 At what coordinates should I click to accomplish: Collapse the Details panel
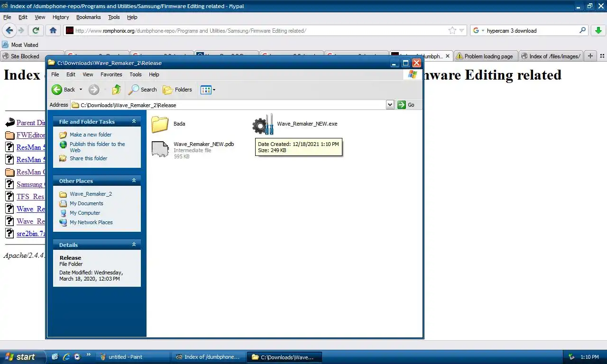coord(134,245)
